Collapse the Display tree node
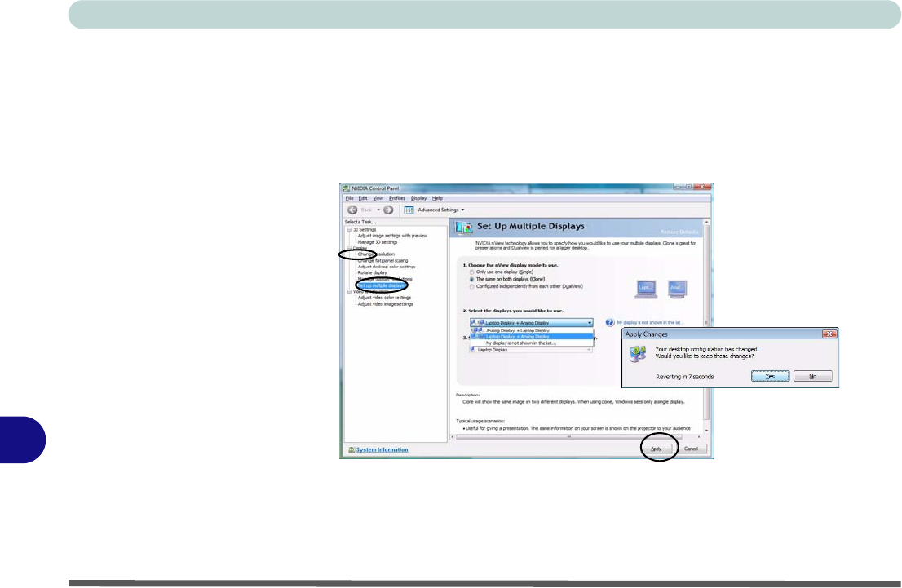Screen dimensions: 902x588 tap(348, 248)
